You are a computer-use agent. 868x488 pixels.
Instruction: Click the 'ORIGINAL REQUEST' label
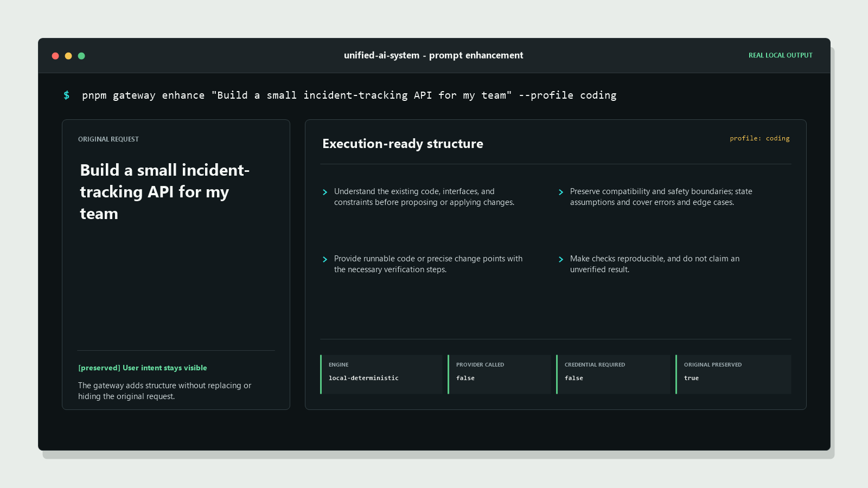(108, 139)
